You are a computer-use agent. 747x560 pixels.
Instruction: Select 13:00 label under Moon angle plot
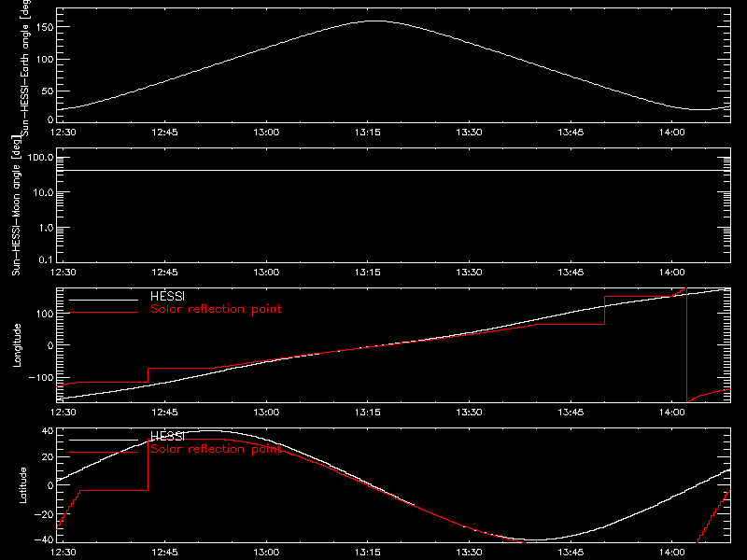click(266, 273)
